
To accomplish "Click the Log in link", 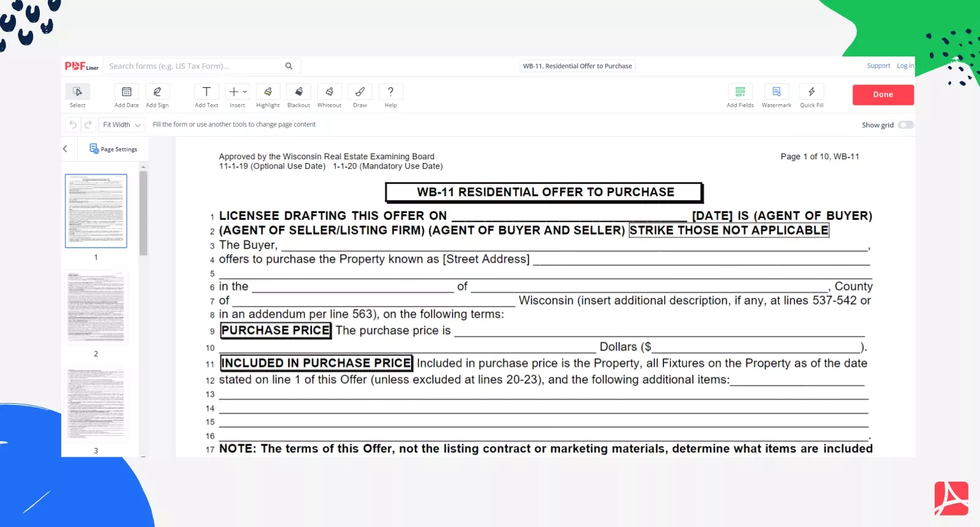I will (x=905, y=66).
